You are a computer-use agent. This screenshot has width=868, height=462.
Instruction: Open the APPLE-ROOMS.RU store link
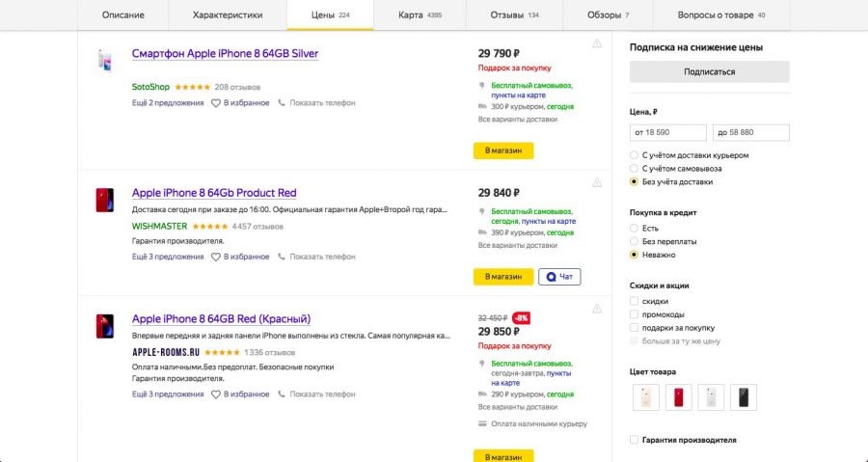[x=166, y=352]
